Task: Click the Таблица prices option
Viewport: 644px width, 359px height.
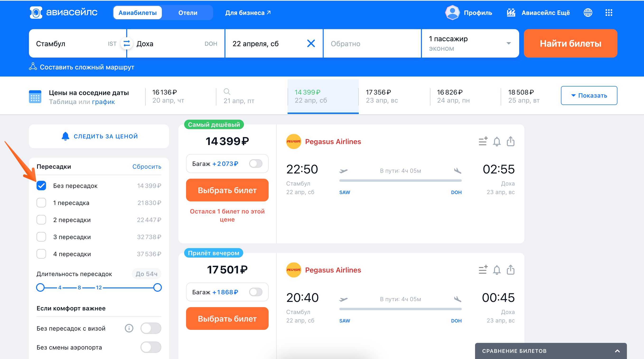Action: (x=63, y=102)
